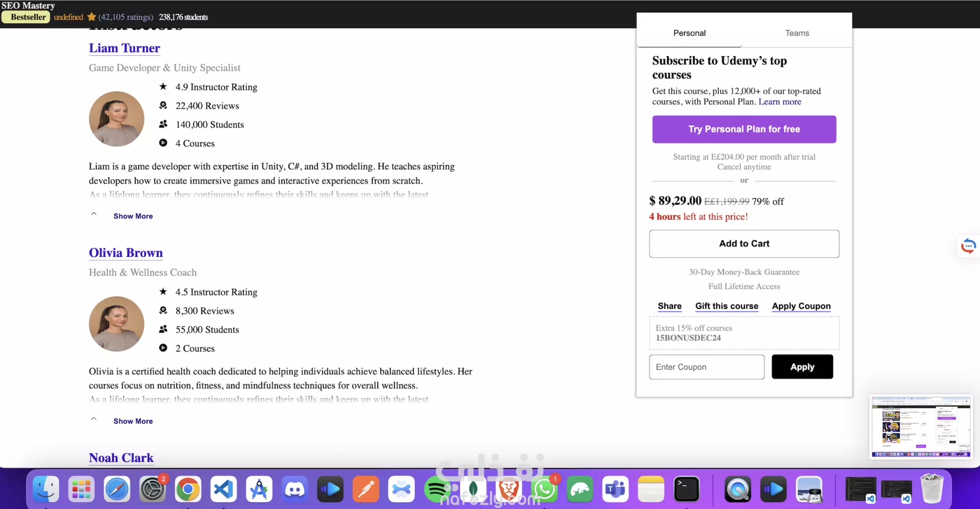Image resolution: width=980 pixels, height=509 pixels.
Task: Open System Settings in the dock
Action: pos(152,490)
